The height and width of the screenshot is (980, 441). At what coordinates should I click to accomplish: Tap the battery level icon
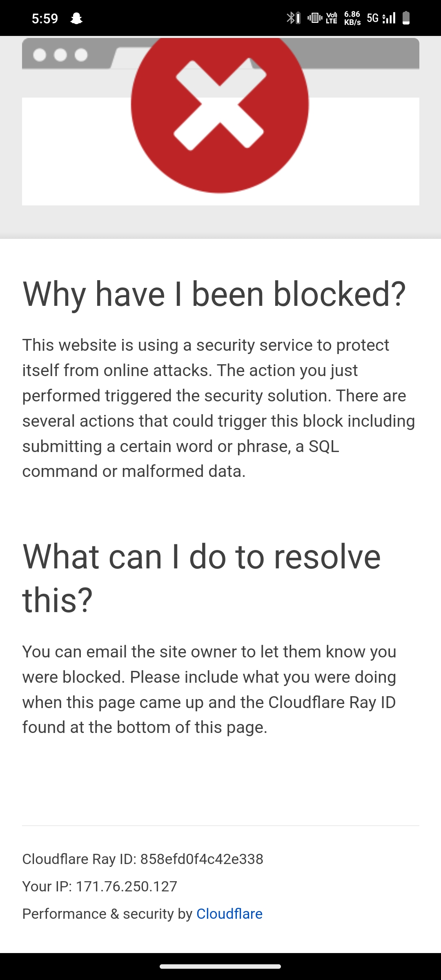(x=406, y=18)
